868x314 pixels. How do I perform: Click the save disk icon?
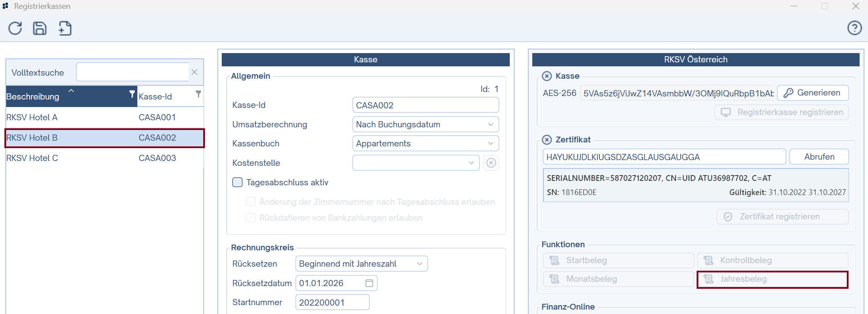click(40, 28)
